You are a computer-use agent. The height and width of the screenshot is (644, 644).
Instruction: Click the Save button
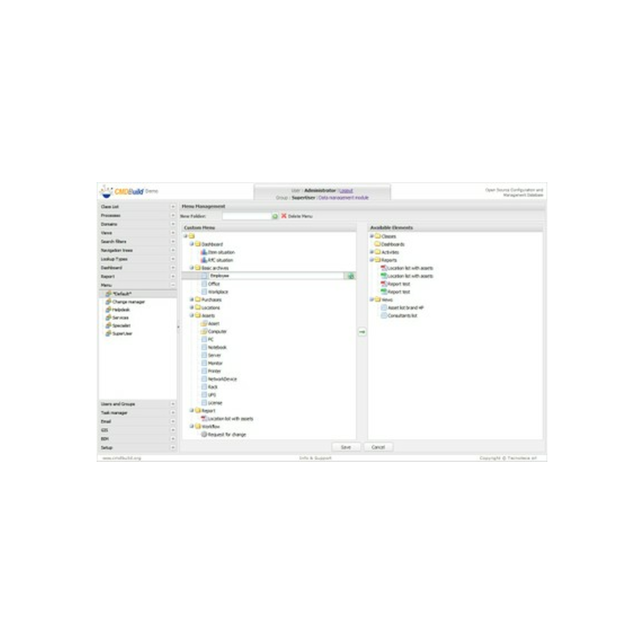[346, 447]
